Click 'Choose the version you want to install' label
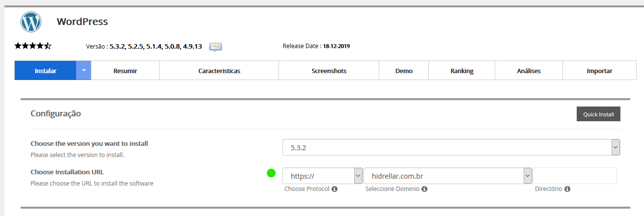The width and height of the screenshot is (644, 216). pos(89,144)
